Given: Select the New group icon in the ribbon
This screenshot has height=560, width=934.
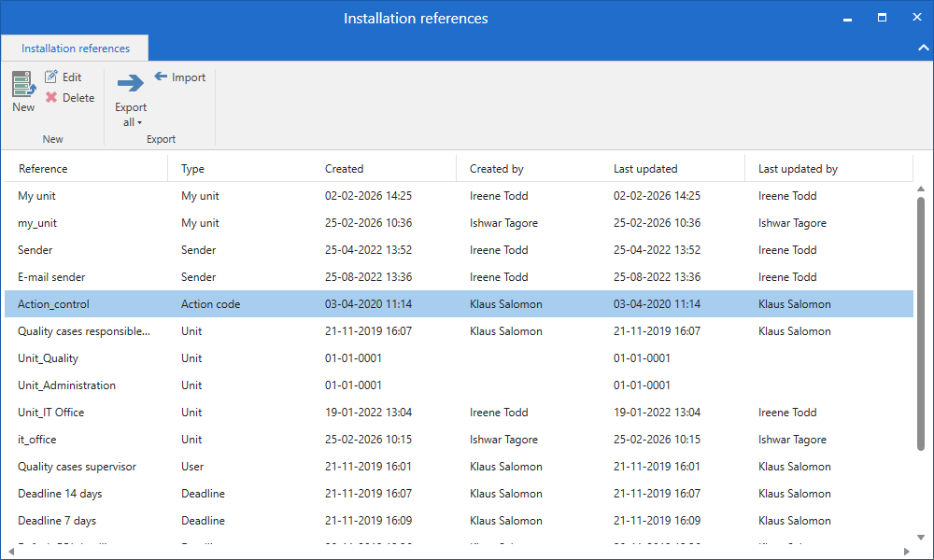Looking at the screenshot, I should point(21,83).
